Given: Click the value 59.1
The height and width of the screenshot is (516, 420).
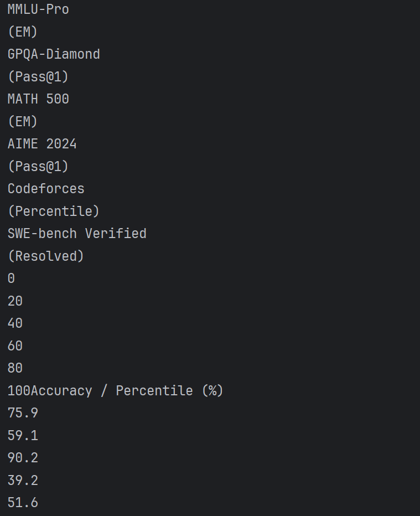Looking at the screenshot, I should point(23,435).
